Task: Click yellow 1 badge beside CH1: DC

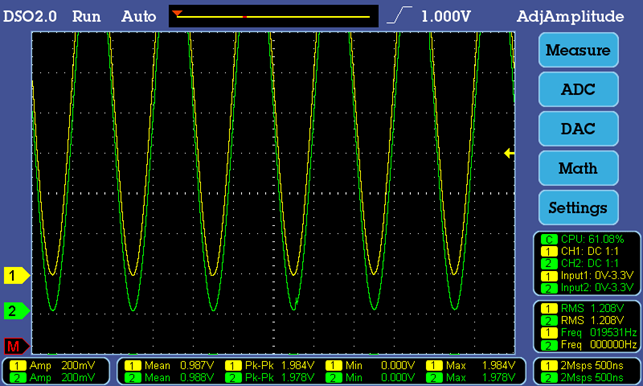Action: (x=549, y=251)
